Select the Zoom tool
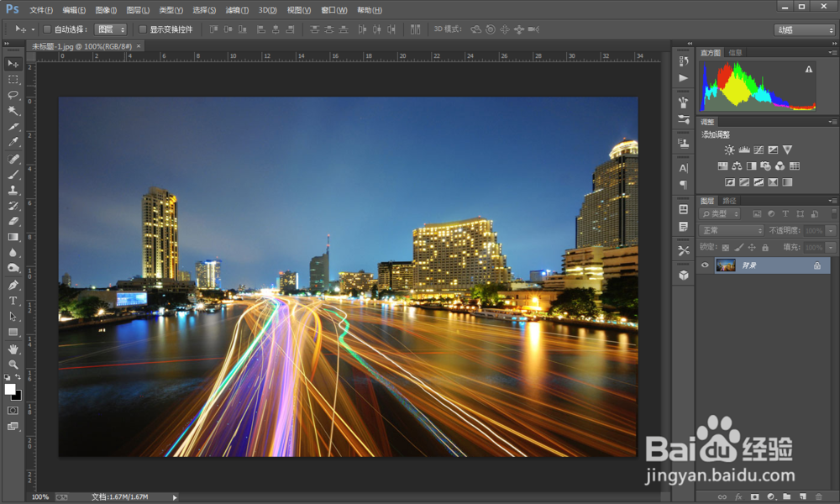This screenshot has height=504, width=840. click(x=13, y=365)
